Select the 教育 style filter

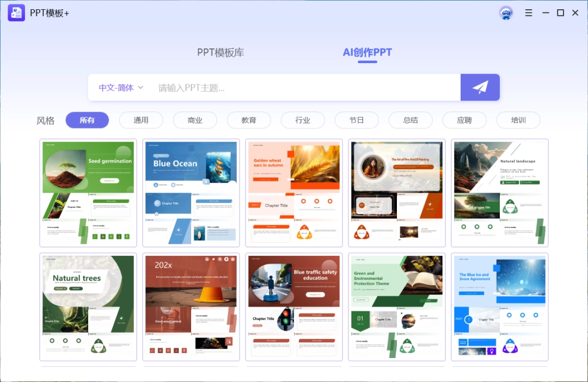(249, 120)
